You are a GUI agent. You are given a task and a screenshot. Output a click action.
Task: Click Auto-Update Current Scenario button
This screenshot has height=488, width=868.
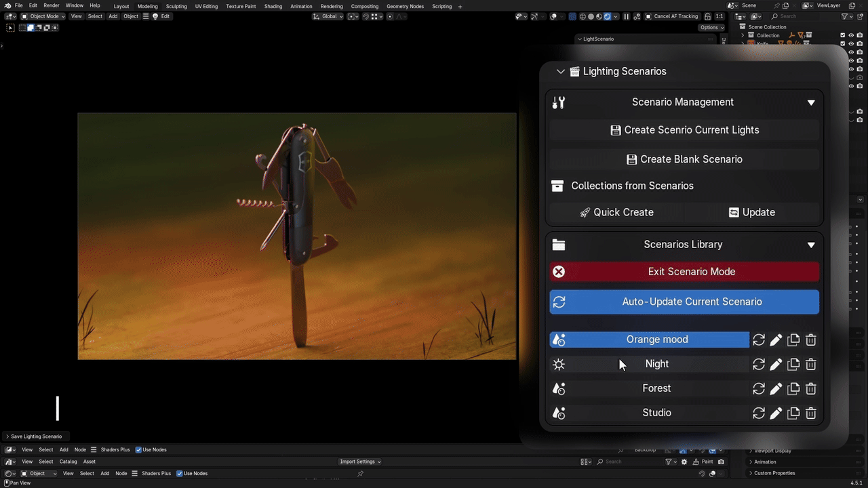(684, 302)
